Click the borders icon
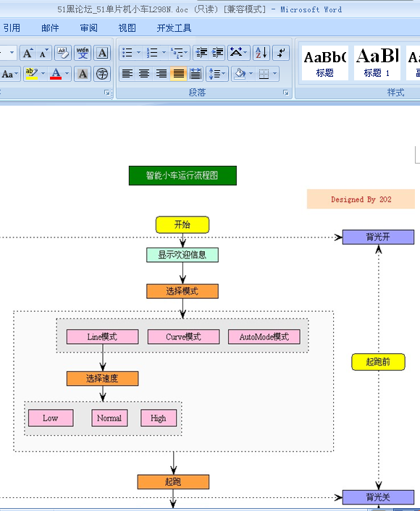 264,74
